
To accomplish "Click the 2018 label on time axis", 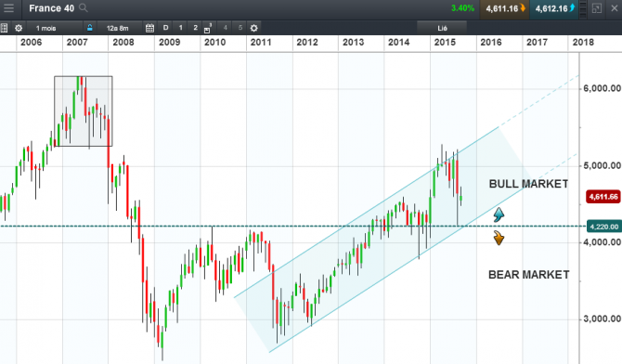I will (583, 42).
